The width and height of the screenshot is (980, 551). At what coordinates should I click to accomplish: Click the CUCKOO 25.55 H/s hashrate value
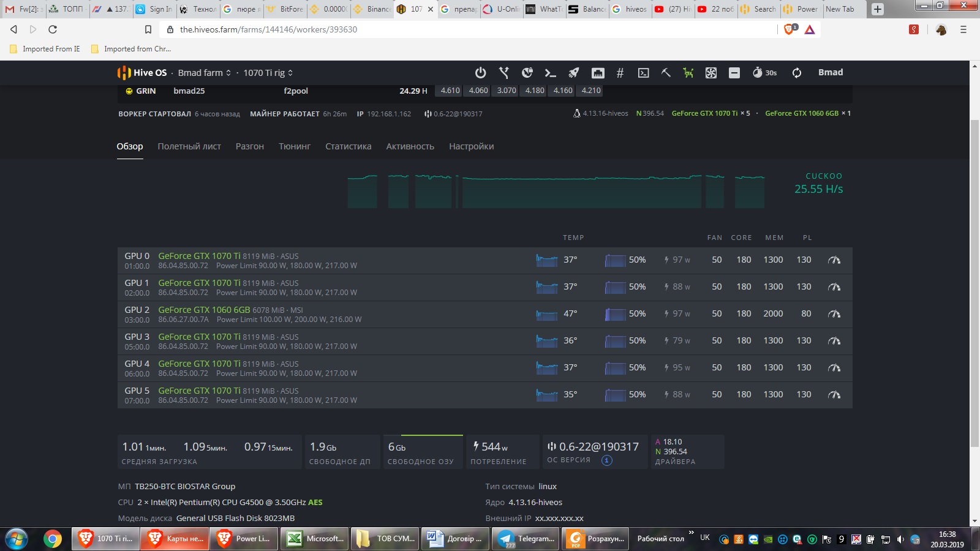click(819, 189)
